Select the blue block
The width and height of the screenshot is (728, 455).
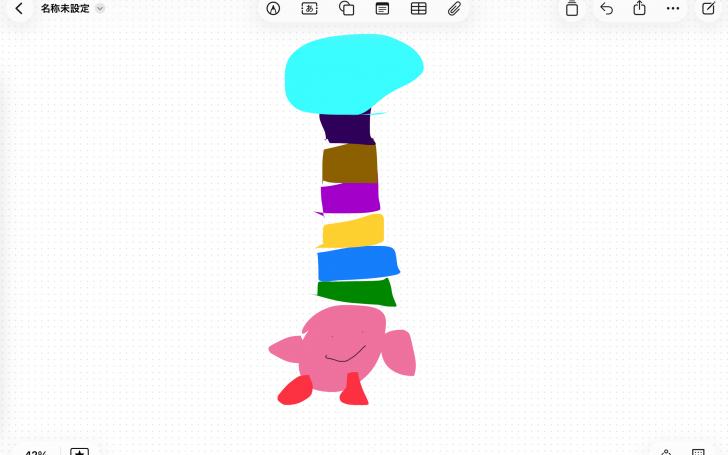tap(358, 263)
